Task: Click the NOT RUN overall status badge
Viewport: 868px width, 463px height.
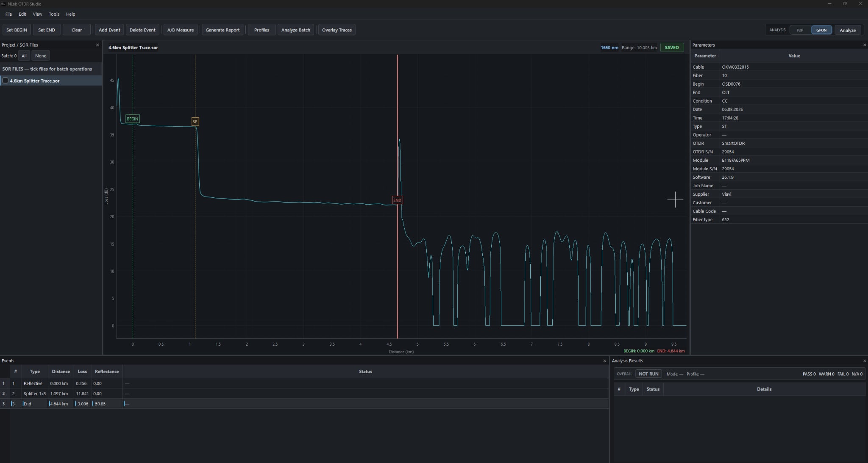Action: pyautogui.click(x=648, y=374)
